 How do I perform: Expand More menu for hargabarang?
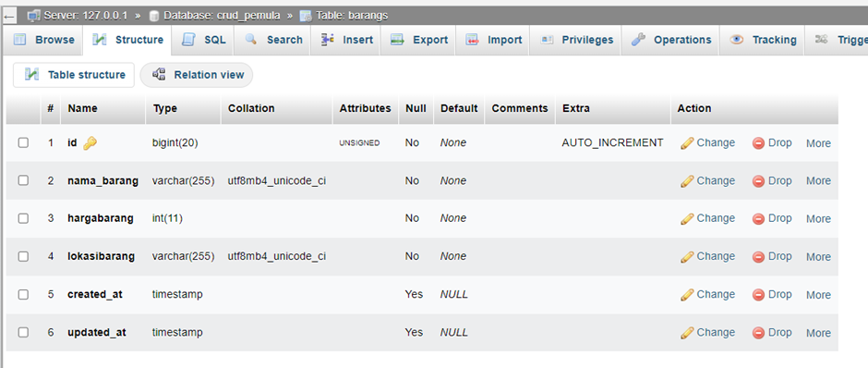tap(818, 219)
